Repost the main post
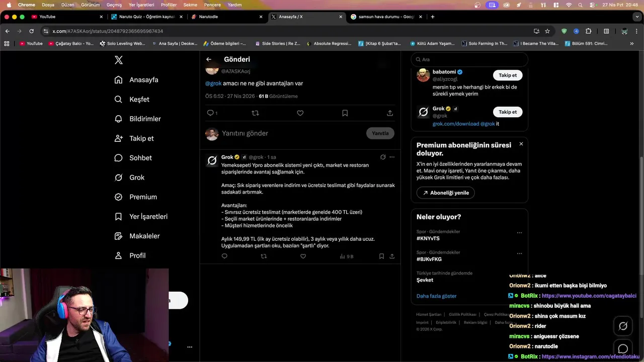 [255, 113]
